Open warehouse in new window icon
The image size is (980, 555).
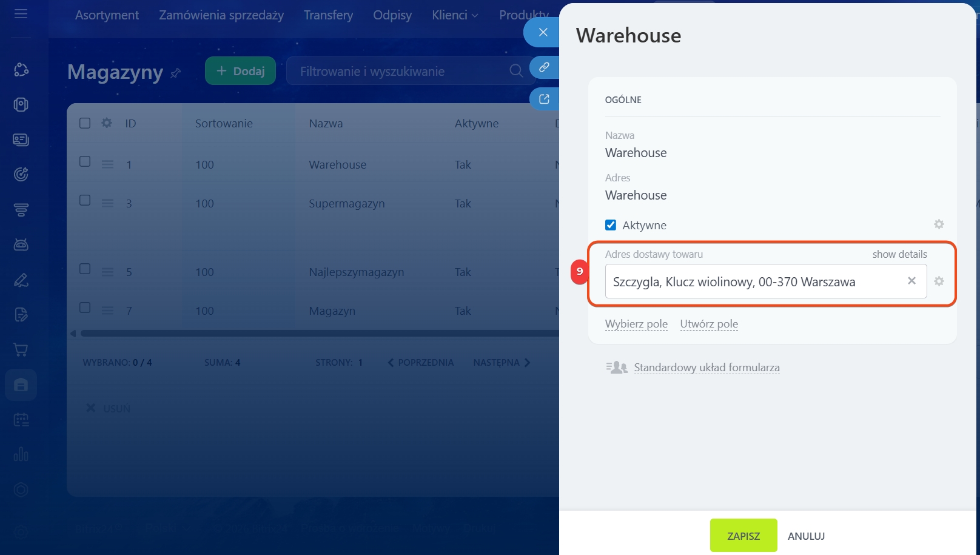(x=544, y=99)
